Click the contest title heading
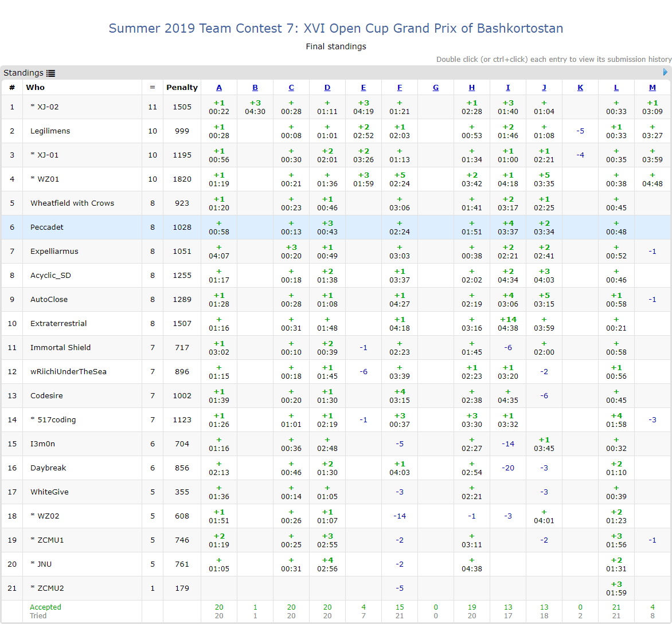Screen dimensions: 672x624 click(x=335, y=28)
